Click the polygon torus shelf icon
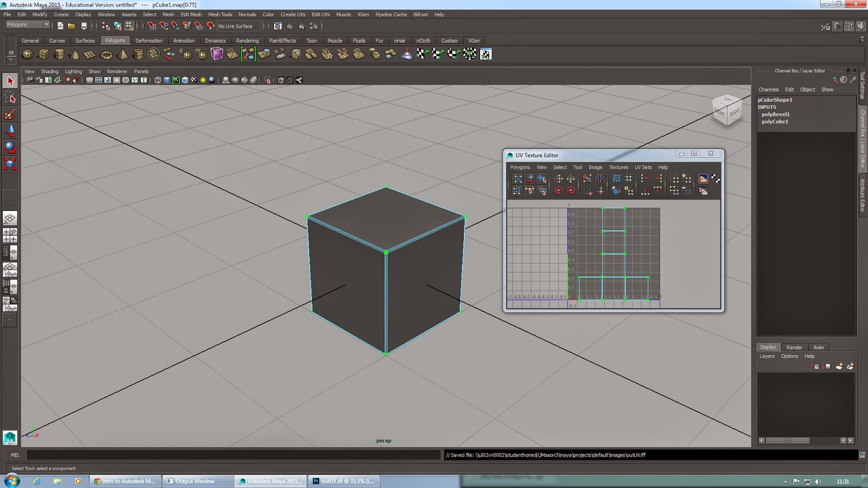The image size is (868, 488). coord(106,54)
